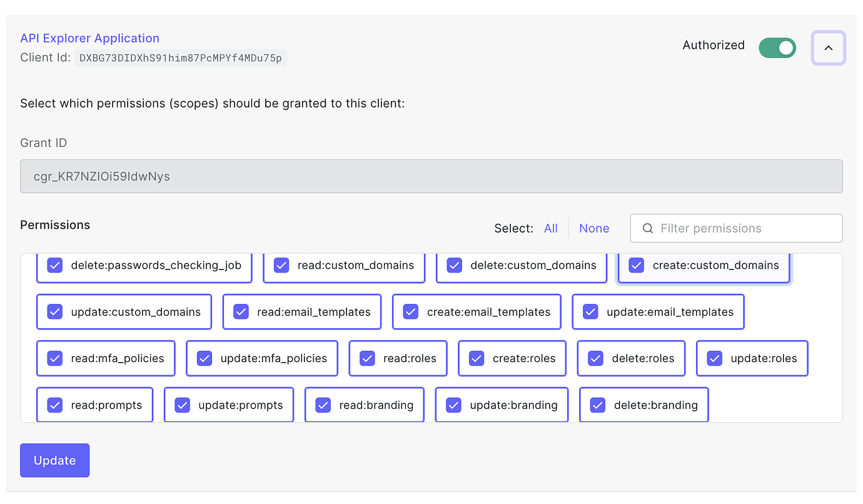Uncheck the read:custom_domains permission
The height and width of the screenshot is (504, 863).
(281, 265)
